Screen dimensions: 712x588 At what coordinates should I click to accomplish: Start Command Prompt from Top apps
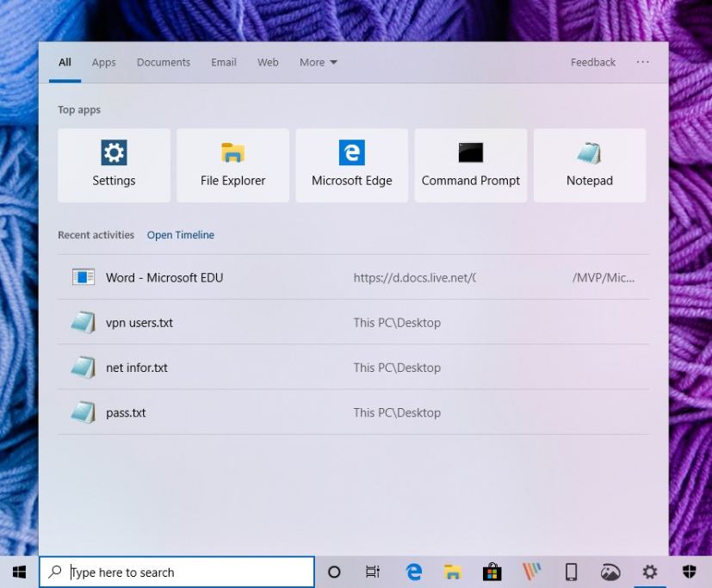pos(470,164)
